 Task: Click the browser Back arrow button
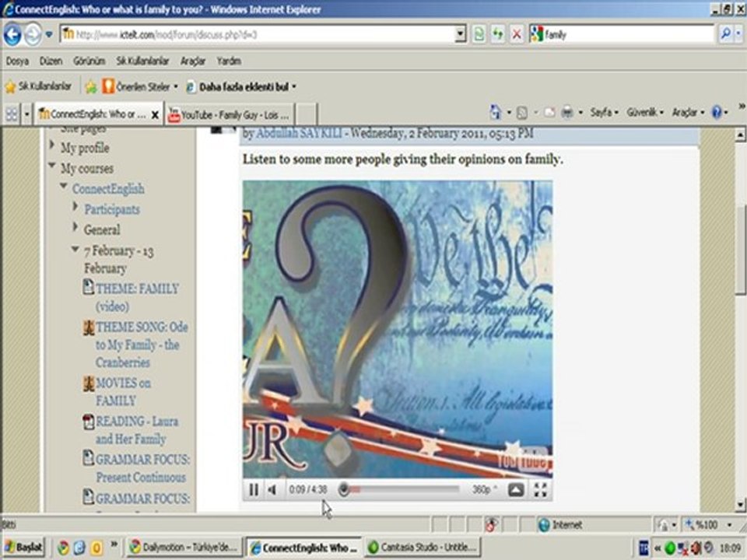pyautogui.click(x=12, y=35)
